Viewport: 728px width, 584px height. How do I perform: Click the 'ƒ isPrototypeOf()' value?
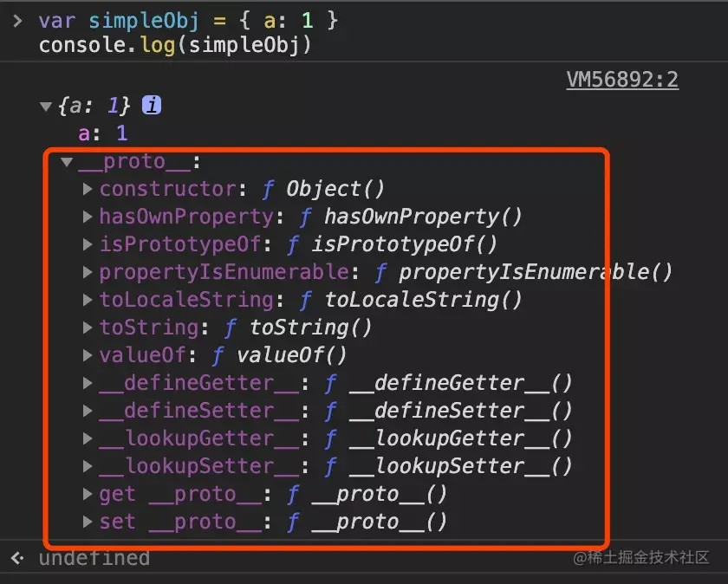point(392,244)
